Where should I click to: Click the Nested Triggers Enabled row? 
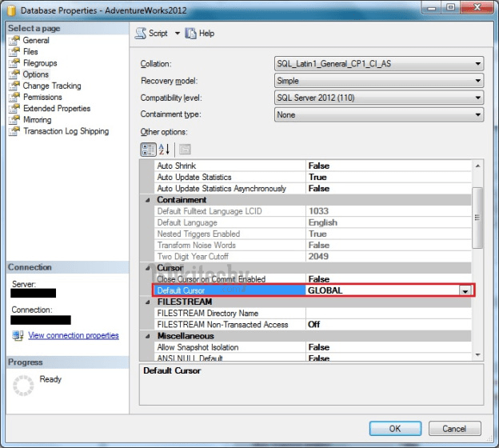pyautogui.click(x=313, y=234)
